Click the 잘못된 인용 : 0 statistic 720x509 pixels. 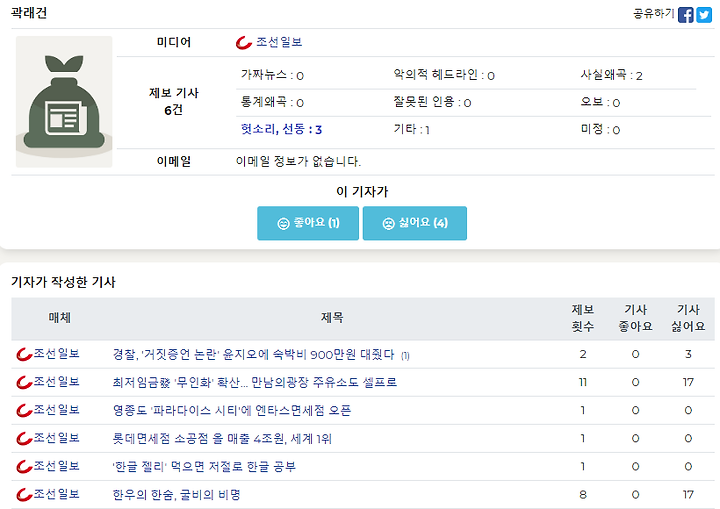click(x=432, y=102)
